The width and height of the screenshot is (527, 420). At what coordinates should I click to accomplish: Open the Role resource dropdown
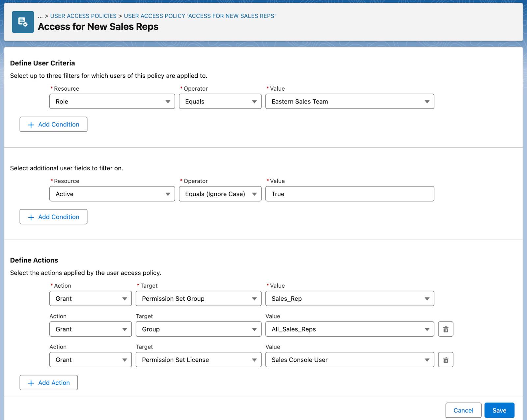(112, 101)
